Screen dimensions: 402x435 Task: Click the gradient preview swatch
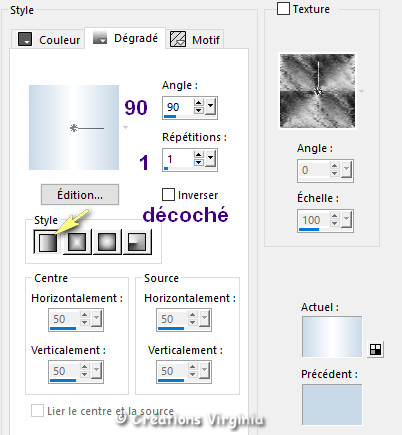pyautogui.click(x=74, y=127)
